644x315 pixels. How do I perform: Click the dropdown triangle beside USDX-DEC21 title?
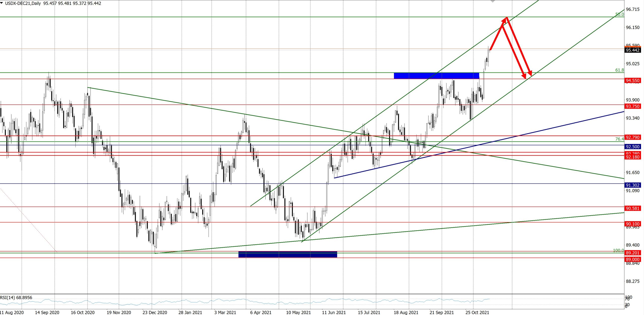[2, 3]
